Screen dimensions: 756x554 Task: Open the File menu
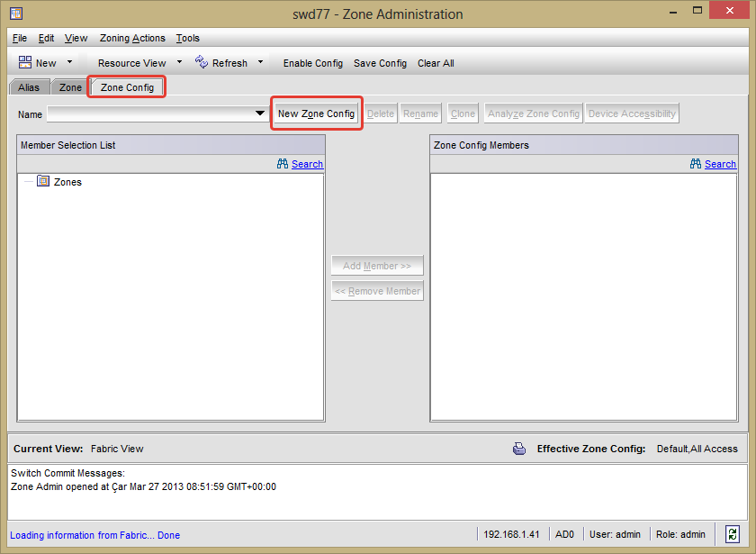(x=20, y=38)
